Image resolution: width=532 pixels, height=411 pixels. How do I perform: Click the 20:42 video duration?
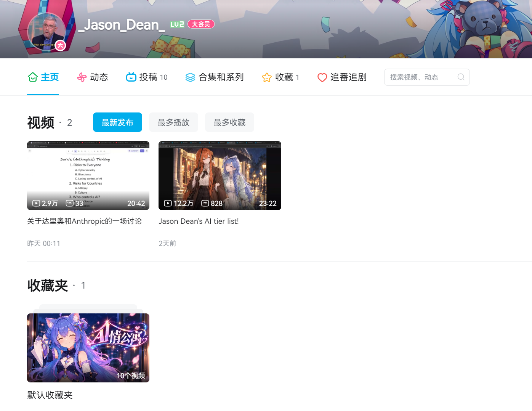click(136, 203)
